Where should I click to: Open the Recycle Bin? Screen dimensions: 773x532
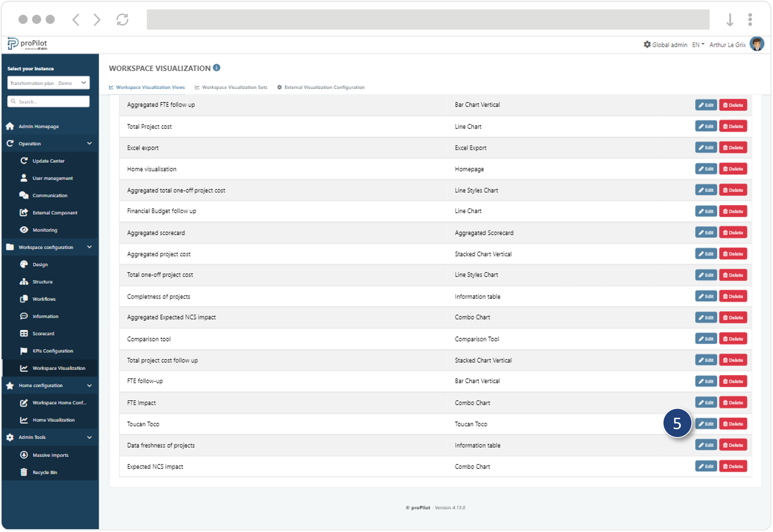tap(44, 473)
